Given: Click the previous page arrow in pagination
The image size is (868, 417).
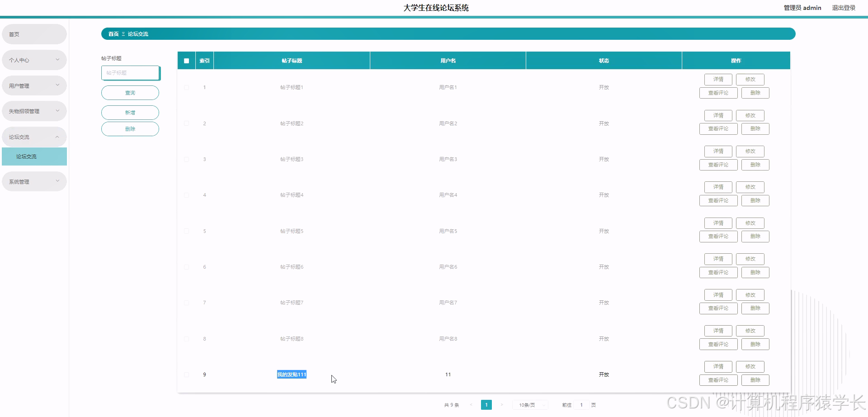Looking at the screenshot, I should [x=471, y=405].
